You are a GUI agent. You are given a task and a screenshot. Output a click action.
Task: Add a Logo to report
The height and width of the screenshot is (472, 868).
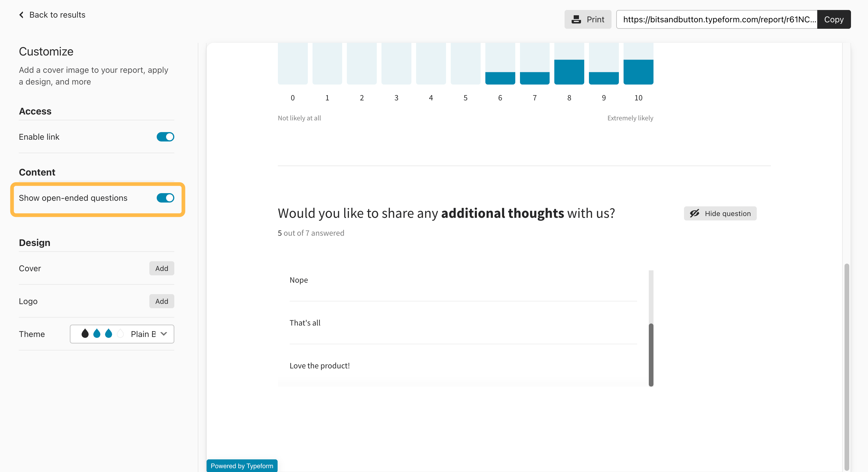pos(161,301)
